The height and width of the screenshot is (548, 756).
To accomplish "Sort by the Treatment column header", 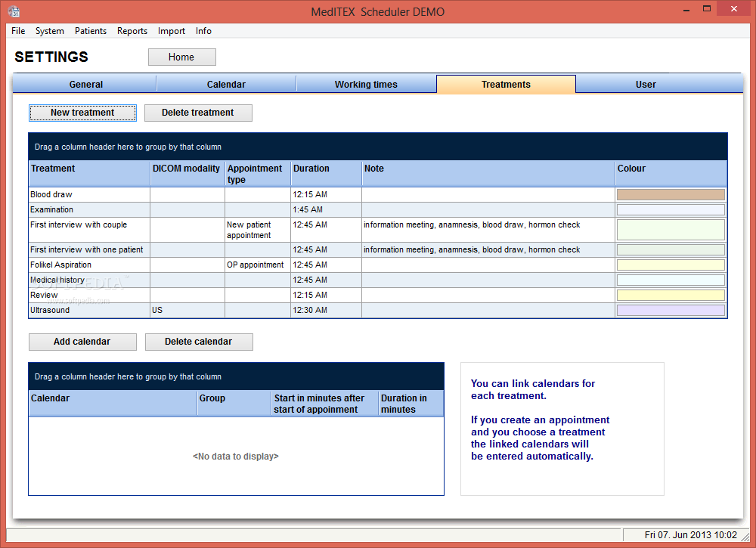I will 89,174.
